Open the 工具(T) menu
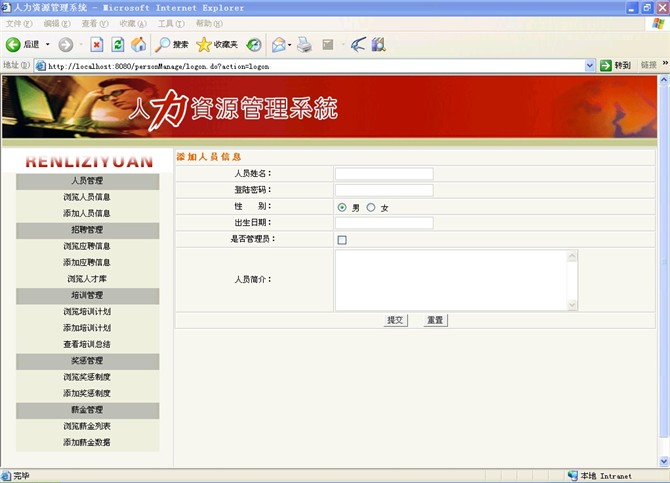The height and width of the screenshot is (483, 670). (171, 24)
